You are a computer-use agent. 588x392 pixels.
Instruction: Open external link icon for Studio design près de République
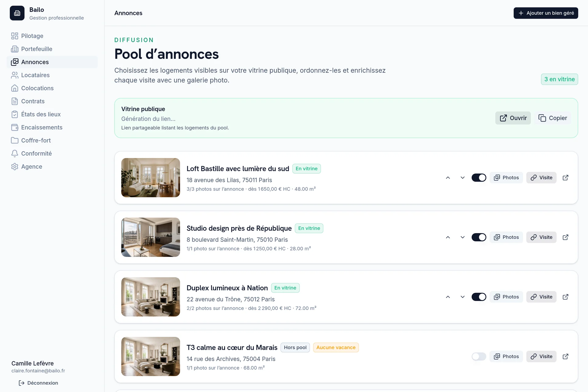(566, 237)
